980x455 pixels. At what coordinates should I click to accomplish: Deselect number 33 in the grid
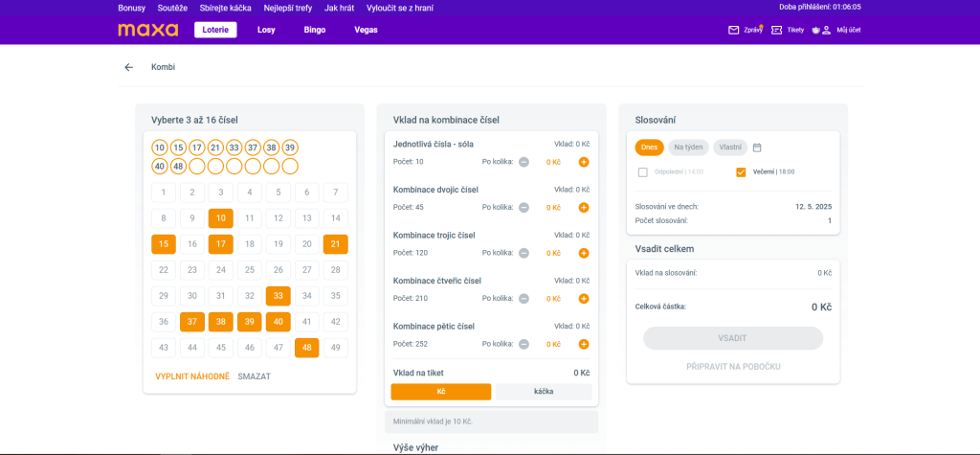coord(278,296)
